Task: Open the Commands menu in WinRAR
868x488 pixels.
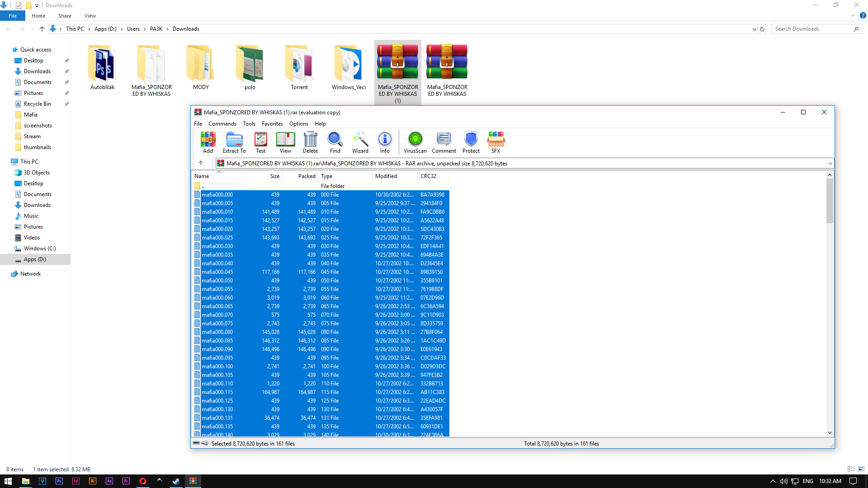Action: 222,124
